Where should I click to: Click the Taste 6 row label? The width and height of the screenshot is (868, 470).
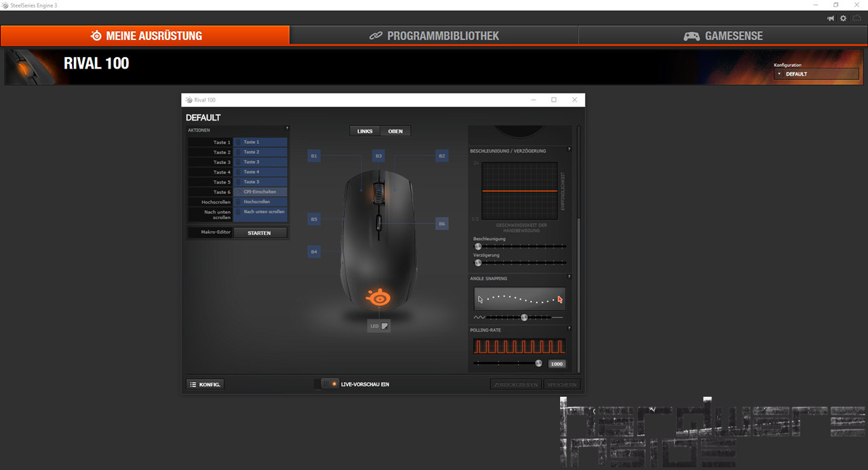coord(222,192)
